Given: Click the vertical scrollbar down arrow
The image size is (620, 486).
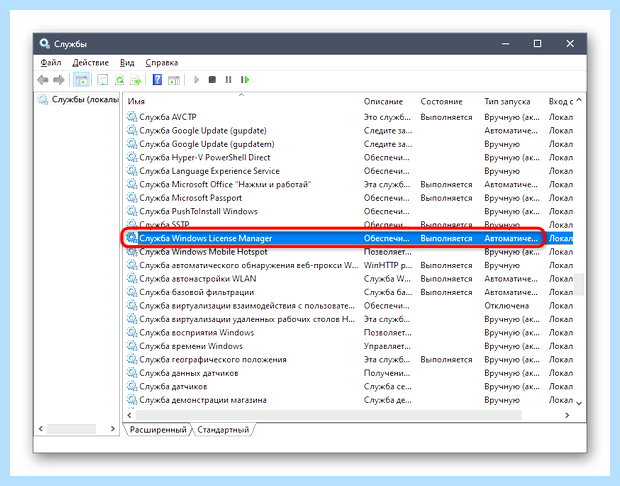Looking at the screenshot, I should [x=579, y=403].
